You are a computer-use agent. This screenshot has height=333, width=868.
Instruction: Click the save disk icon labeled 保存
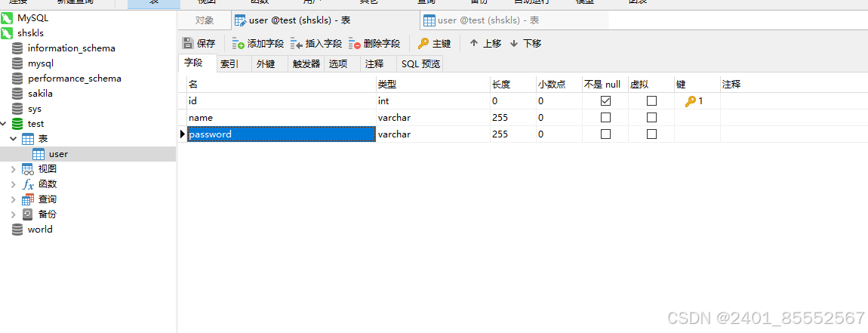(x=188, y=43)
